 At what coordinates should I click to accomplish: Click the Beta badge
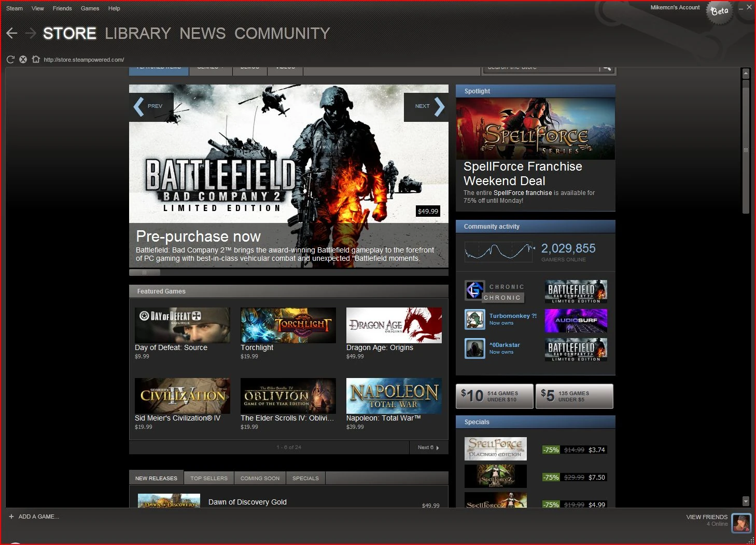coord(720,11)
